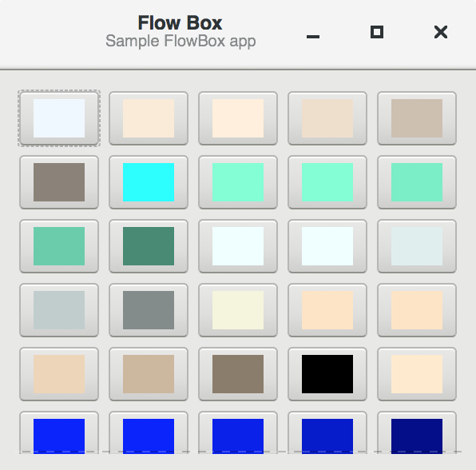The image size is (476, 470).
Task: Pick the dark sea-green swatch button
Action: coord(149,246)
